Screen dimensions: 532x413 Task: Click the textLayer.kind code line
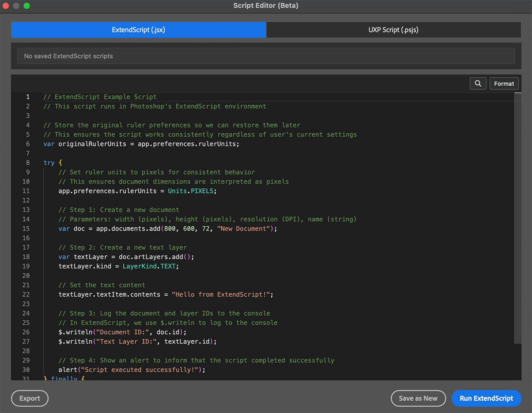118,266
